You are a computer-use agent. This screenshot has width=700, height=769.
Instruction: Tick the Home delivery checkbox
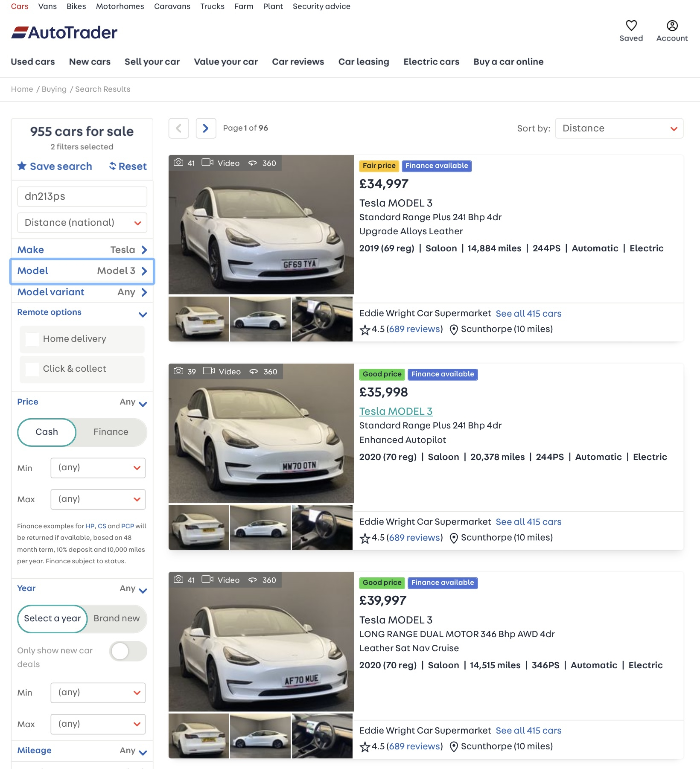32,339
